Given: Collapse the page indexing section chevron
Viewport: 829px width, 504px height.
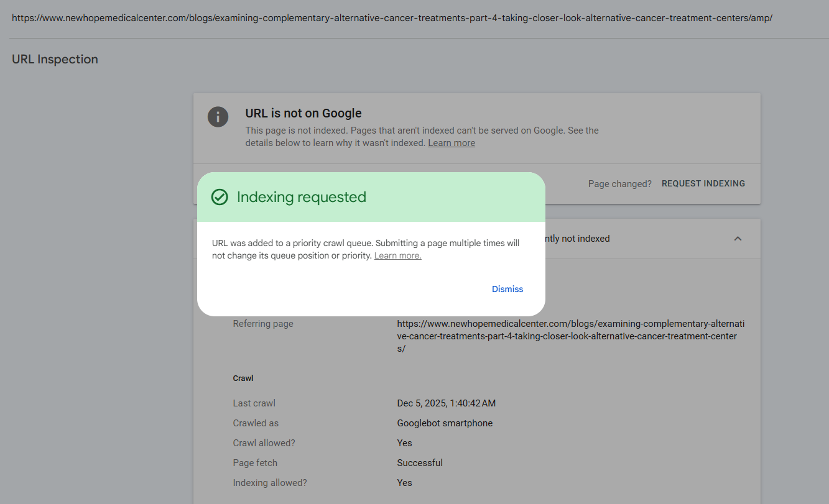Looking at the screenshot, I should click(738, 239).
